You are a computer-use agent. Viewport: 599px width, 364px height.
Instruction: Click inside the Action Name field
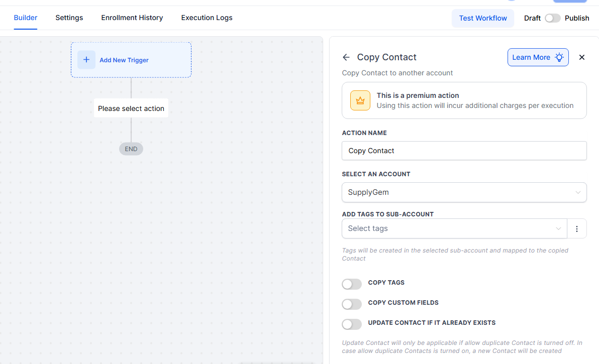click(464, 151)
